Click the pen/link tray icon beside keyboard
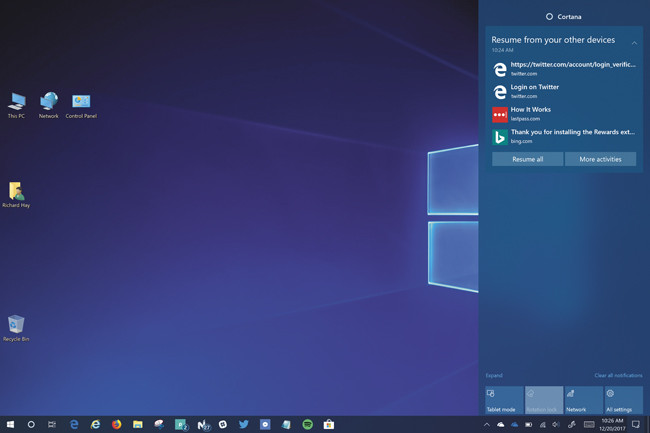 pos(572,424)
